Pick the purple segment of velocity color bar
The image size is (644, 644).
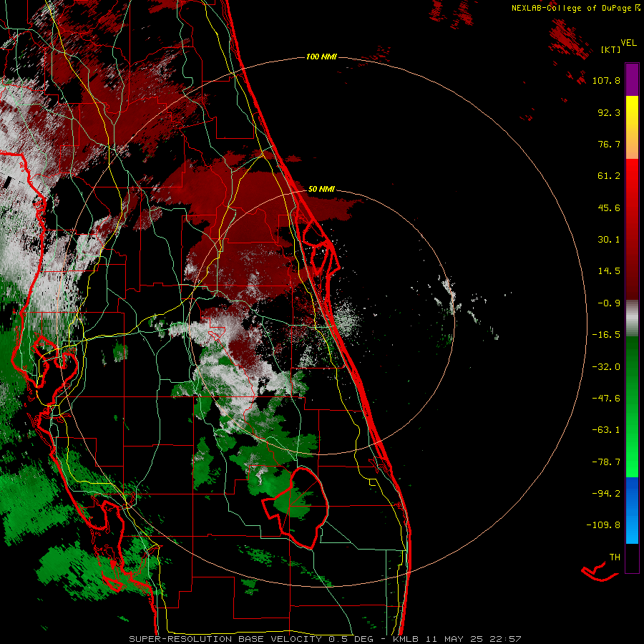click(x=632, y=79)
